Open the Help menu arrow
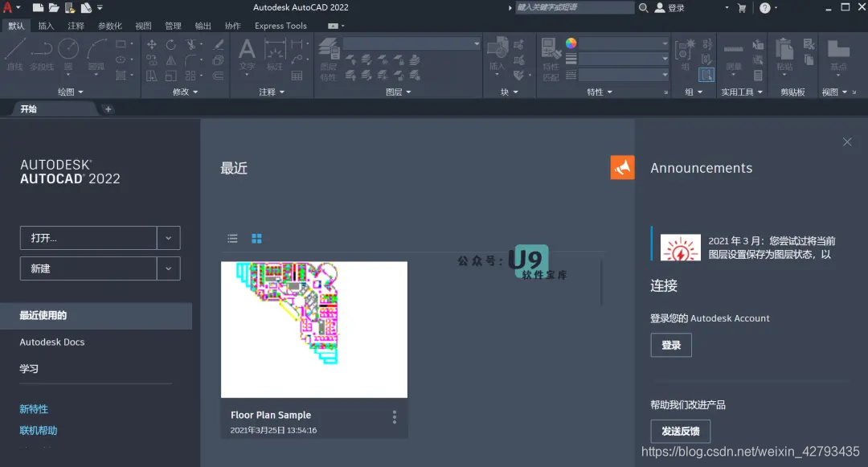The image size is (868, 467). [x=776, y=8]
